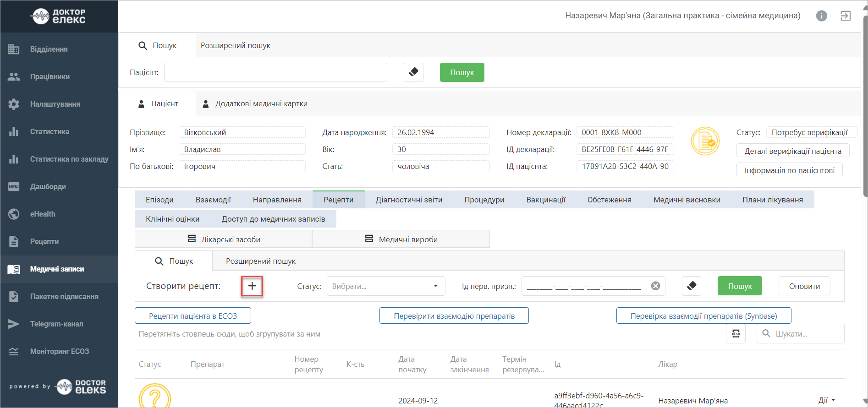Expand the Статус dropdown

(385, 286)
